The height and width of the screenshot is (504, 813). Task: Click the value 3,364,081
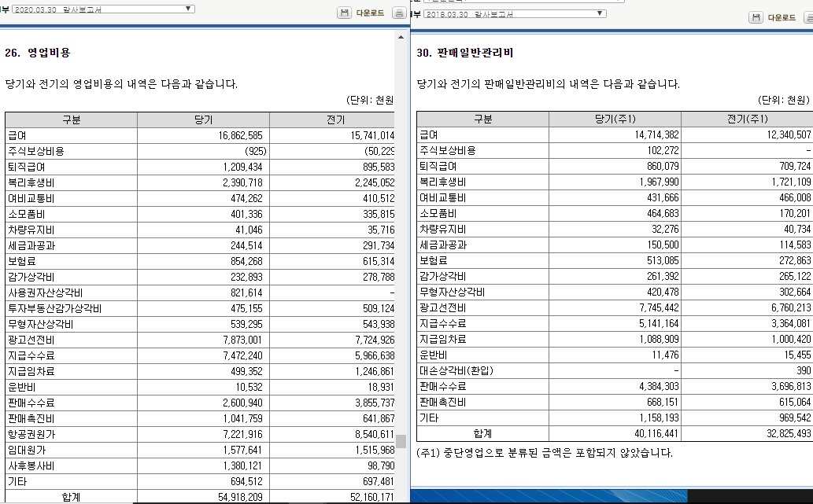tap(791, 323)
